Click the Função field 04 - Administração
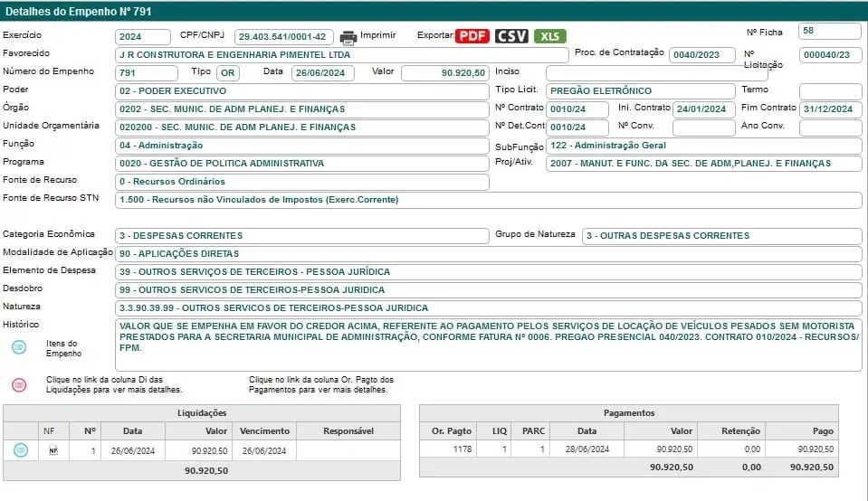 click(x=301, y=146)
